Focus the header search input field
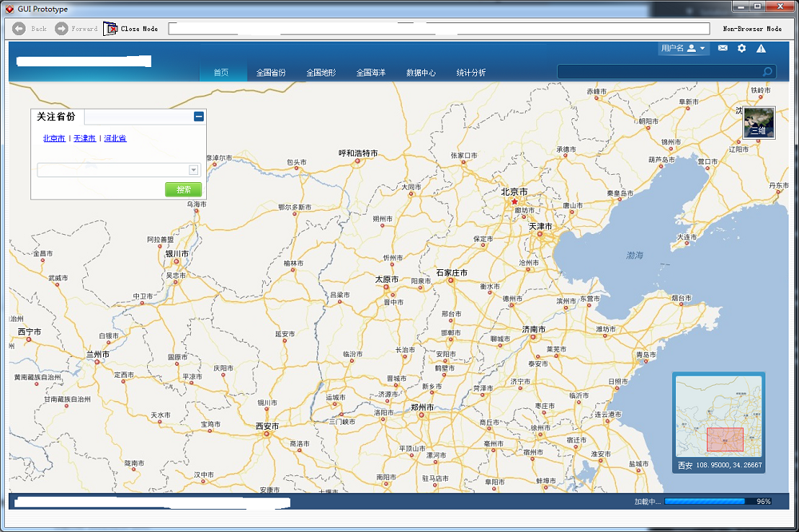 [659, 72]
